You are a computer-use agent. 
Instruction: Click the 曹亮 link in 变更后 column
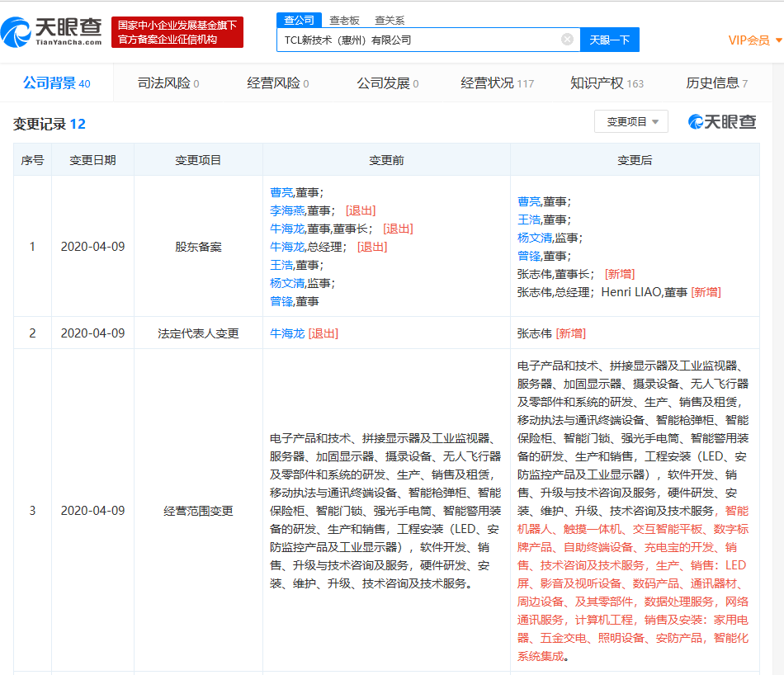pyautogui.click(x=529, y=201)
